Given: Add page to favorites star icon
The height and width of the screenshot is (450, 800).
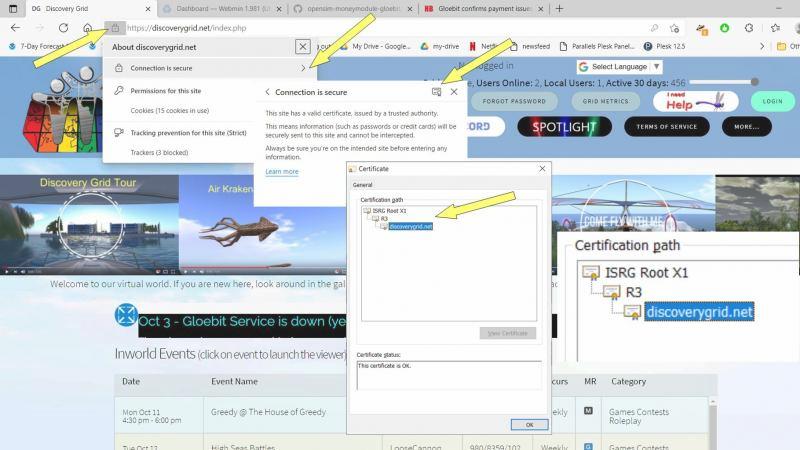Looking at the screenshot, I should point(674,28).
